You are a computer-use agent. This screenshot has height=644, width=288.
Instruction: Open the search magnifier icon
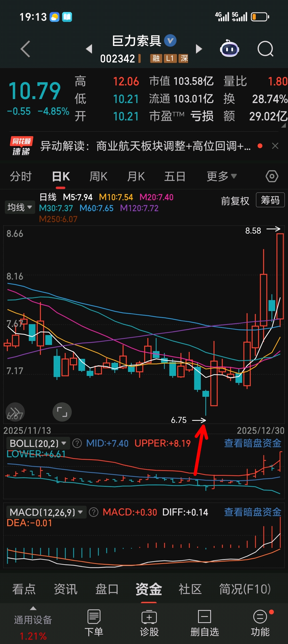[266, 49]
